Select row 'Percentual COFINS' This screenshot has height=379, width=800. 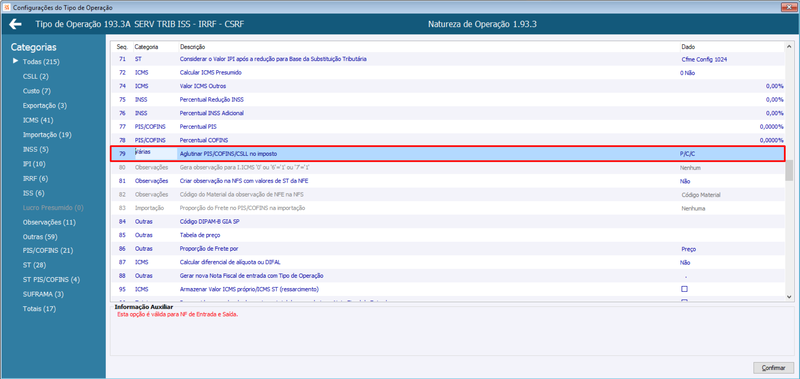coord(448,140)
